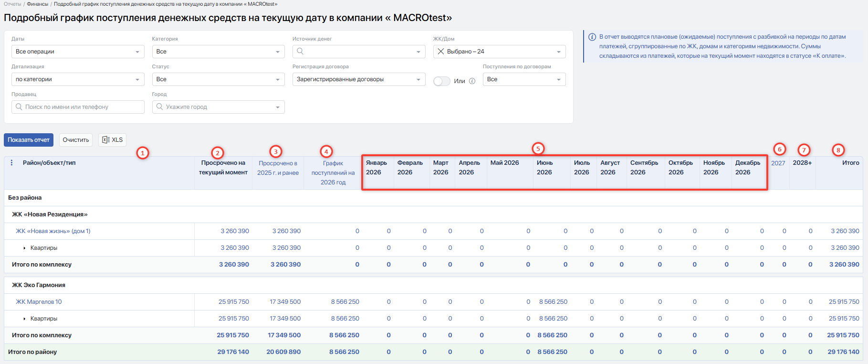Open the Даты dropdown showing Все операции
868x364 pixels.
(78, 52)
